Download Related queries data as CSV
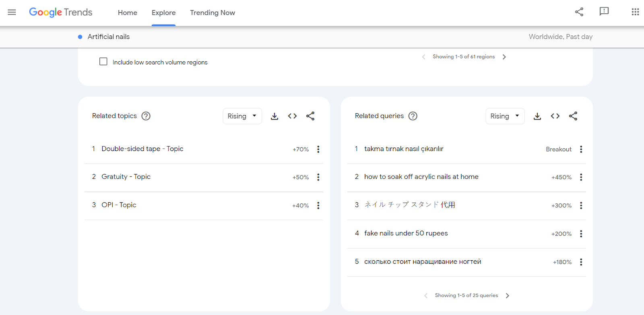 537,116
